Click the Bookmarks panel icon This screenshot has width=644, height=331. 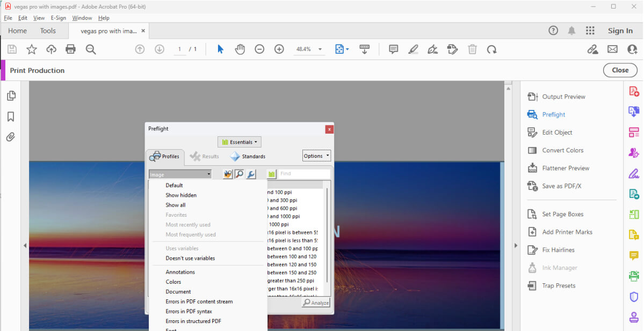(x=11, y=117)
